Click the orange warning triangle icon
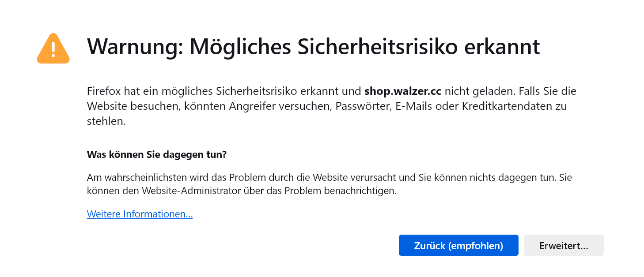This screenshot has height=277, width=644. click(53, 49)
